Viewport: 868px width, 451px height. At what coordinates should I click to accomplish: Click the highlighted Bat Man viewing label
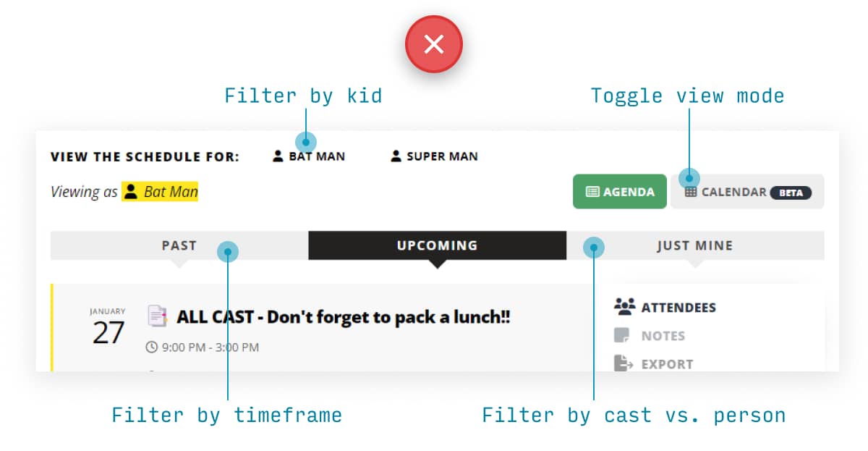pos(160,192)
